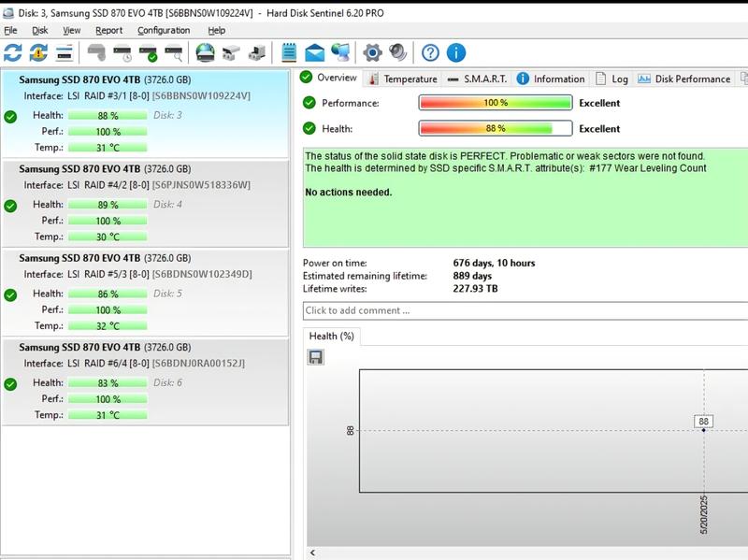748x560 pixels.
Task: Open the Report menu
Action: (108, 31)
